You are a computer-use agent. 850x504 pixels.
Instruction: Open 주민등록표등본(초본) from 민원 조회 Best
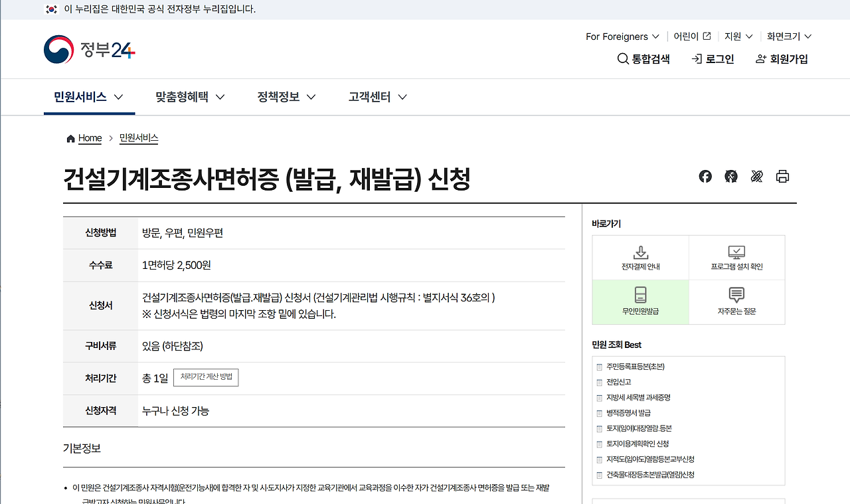pos(635,367)
